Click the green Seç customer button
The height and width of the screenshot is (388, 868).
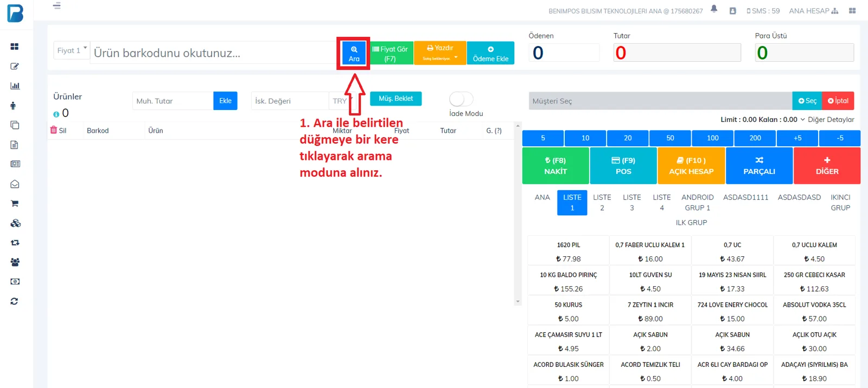pyautogui.click(x=807, y=101)
